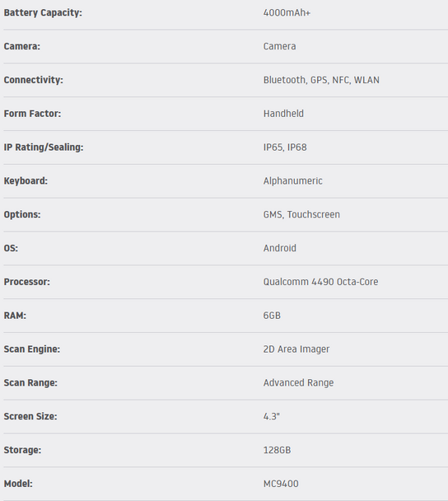The image size is (448, 501).
Task: Click the Android OS value
Action: coord(280,248)
